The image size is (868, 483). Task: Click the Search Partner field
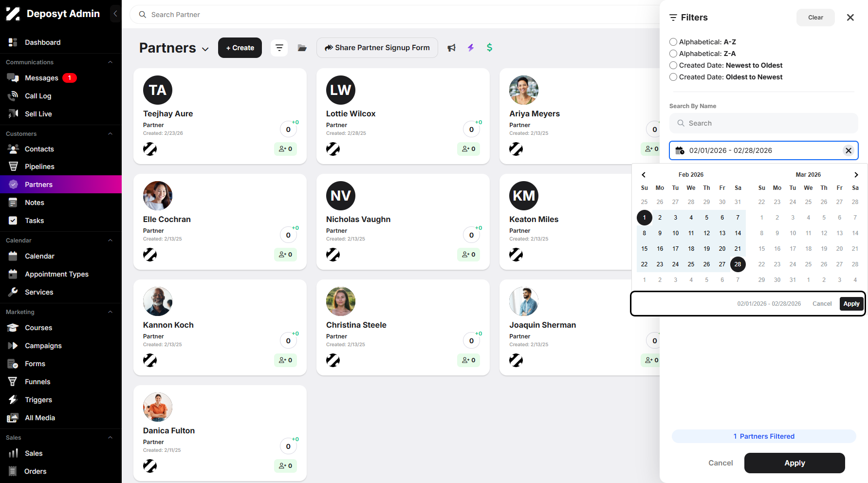(x=394, y=15)
